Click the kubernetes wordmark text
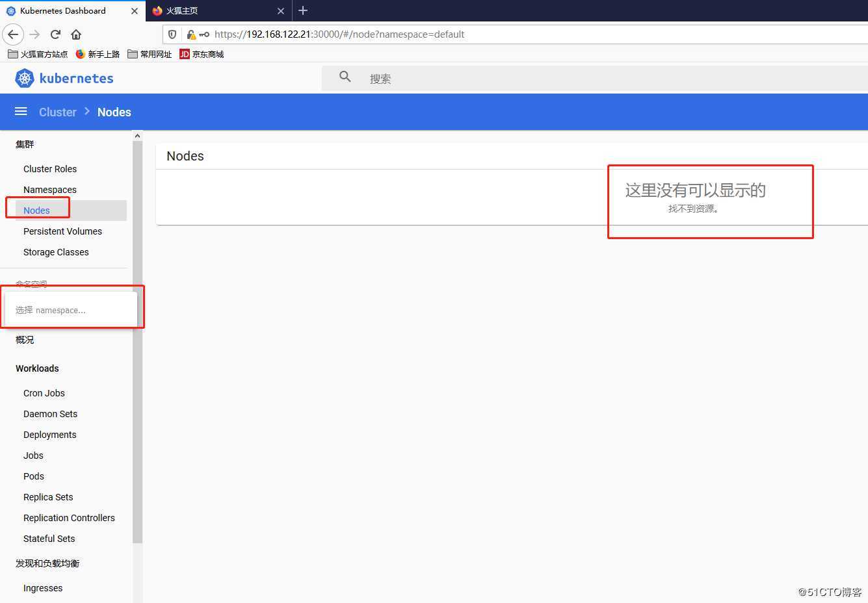 point(77,79)
